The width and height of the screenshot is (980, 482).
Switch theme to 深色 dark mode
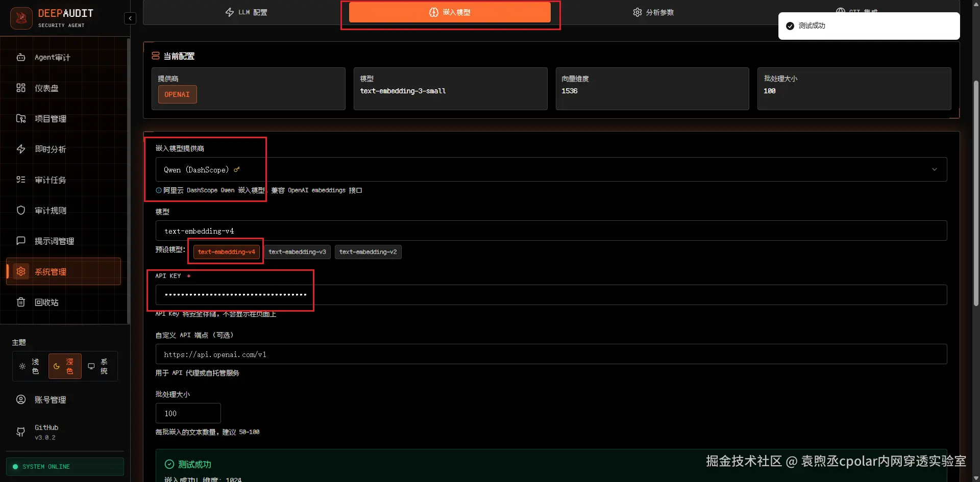pos(64,366)
